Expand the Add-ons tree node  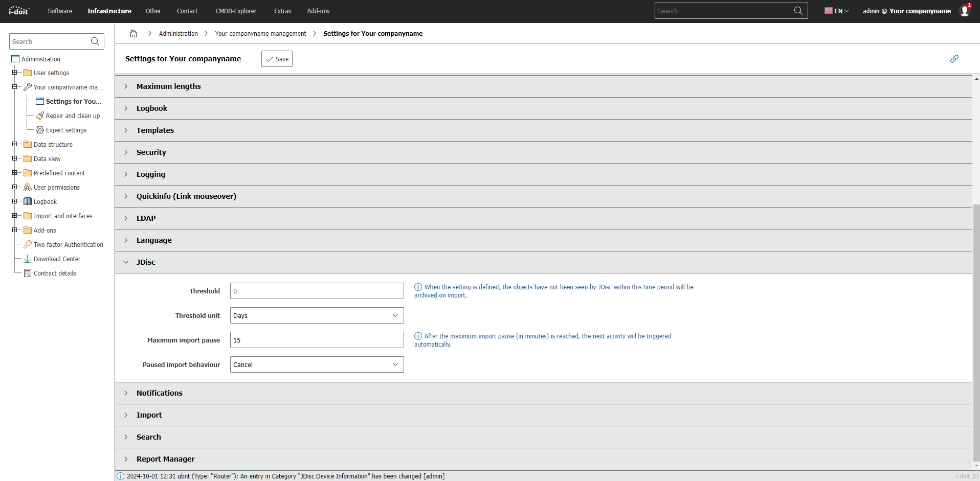(15, 230)
